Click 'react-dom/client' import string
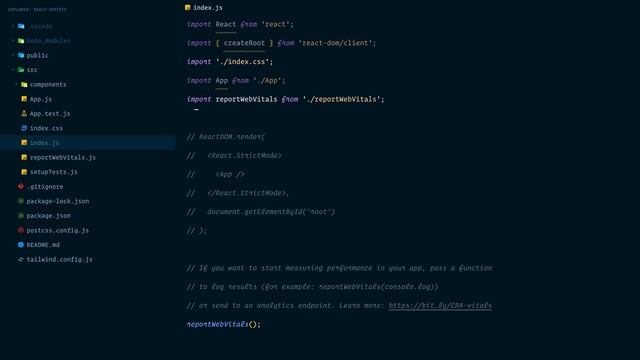This screenshot has height=360, width=640. pos(335,43)
